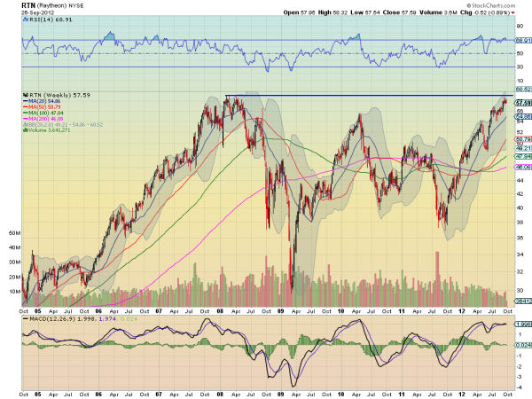Click the 36 label on price axis
The image size is (532, 399).
click(x=520, y=238)
